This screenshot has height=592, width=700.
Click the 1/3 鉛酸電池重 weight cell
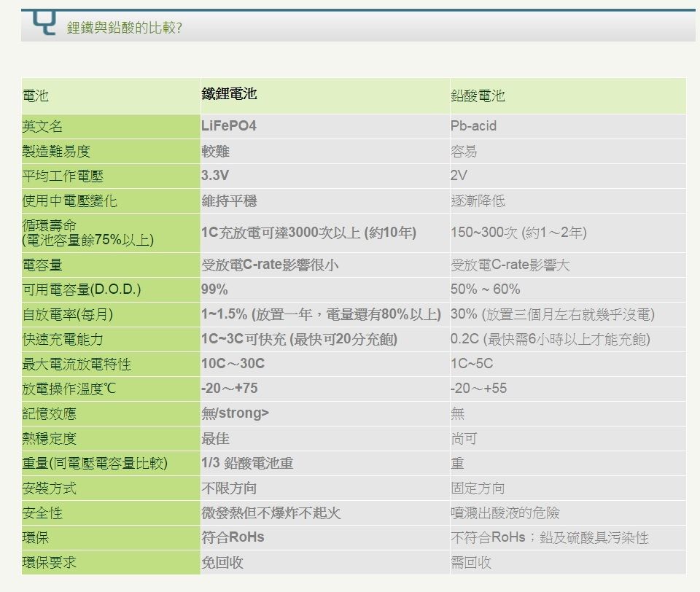tap(247, 463)
